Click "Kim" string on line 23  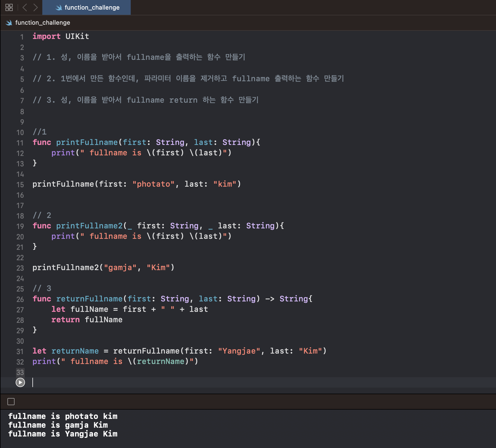[x=158, y=267]
